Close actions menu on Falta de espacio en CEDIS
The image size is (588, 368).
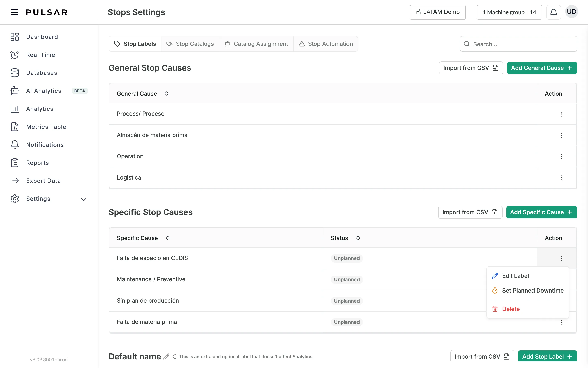(561, 258)
